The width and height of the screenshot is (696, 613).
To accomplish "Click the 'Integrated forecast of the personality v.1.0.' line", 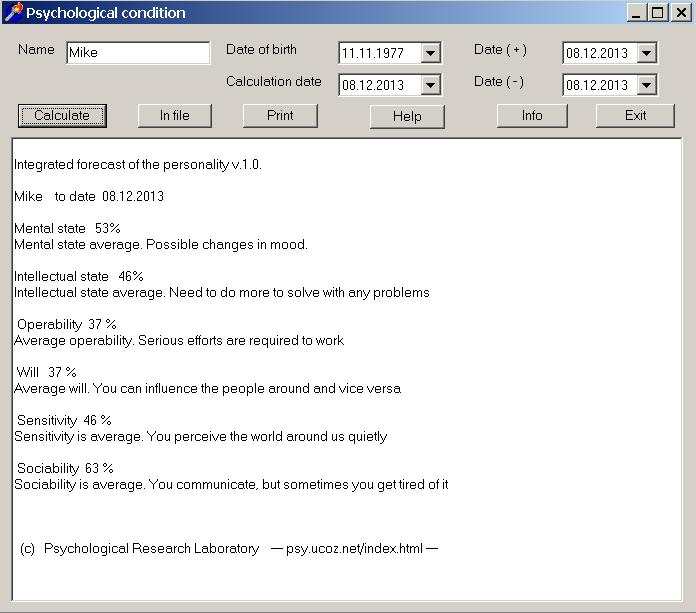I will coord(138,165).
